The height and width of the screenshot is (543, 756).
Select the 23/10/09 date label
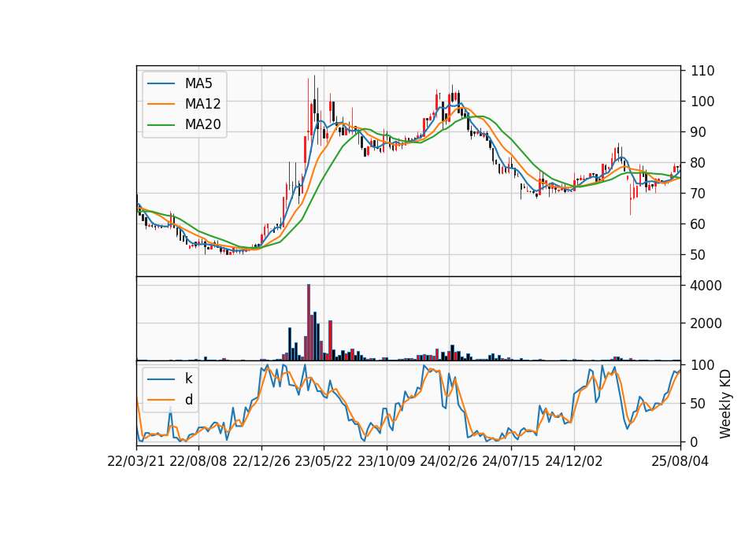(x=386, y=461)
